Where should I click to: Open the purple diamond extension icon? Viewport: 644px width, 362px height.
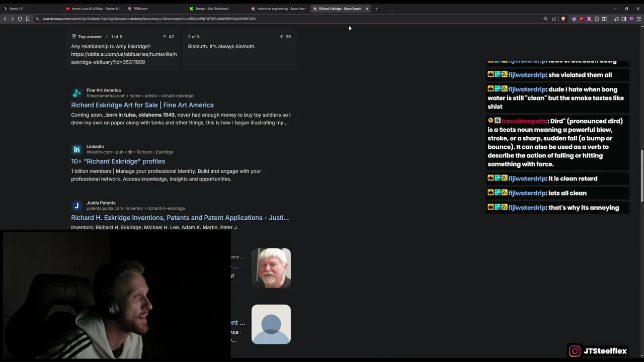[x=574, y=19]
